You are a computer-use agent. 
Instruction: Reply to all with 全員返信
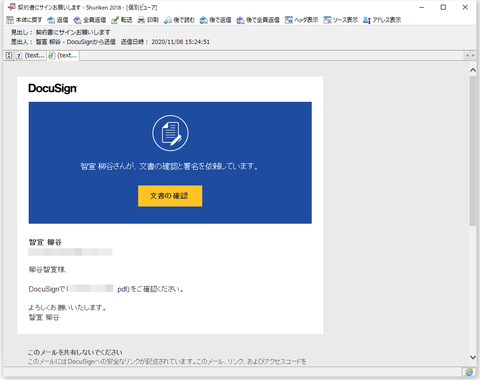tap(90, 20)
